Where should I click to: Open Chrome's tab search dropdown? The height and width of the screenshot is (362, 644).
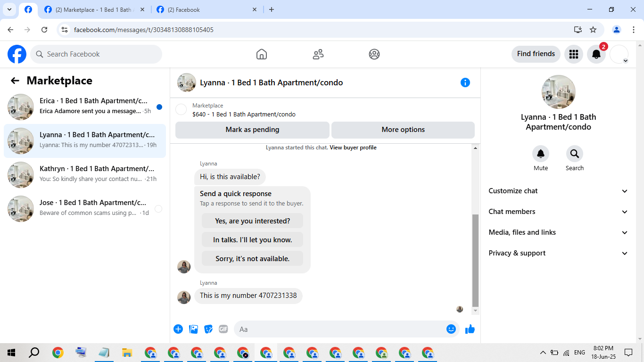(x=9, y=9)
